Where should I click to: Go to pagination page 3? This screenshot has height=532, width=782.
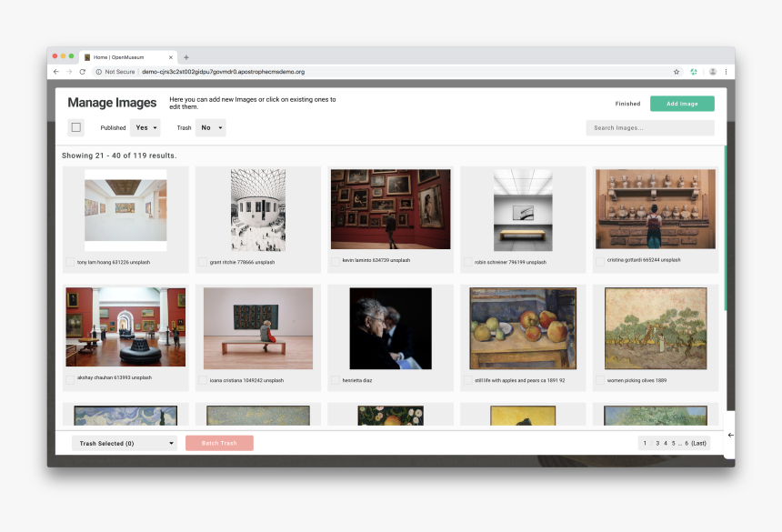pyautogui.click(x=657, y=443)
